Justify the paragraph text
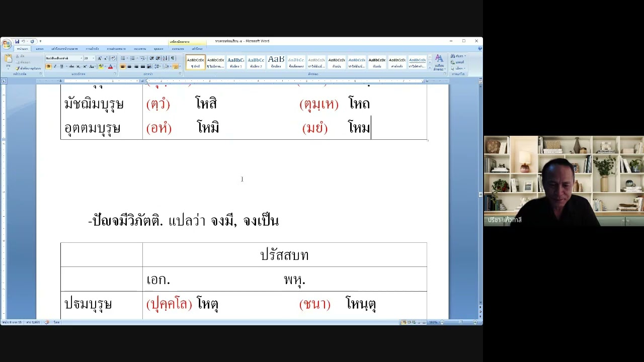The height and width of the screenshot is (362, 644). (x=143, y=66)
